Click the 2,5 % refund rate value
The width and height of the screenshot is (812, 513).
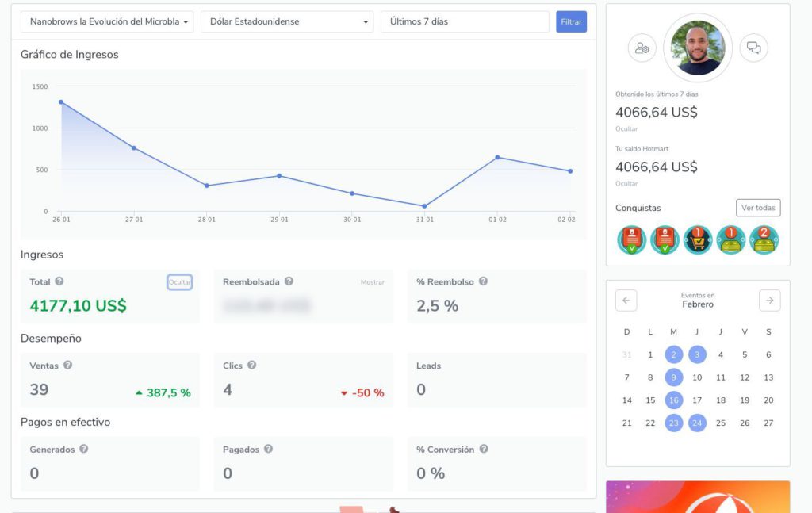(x=438, y=306)
